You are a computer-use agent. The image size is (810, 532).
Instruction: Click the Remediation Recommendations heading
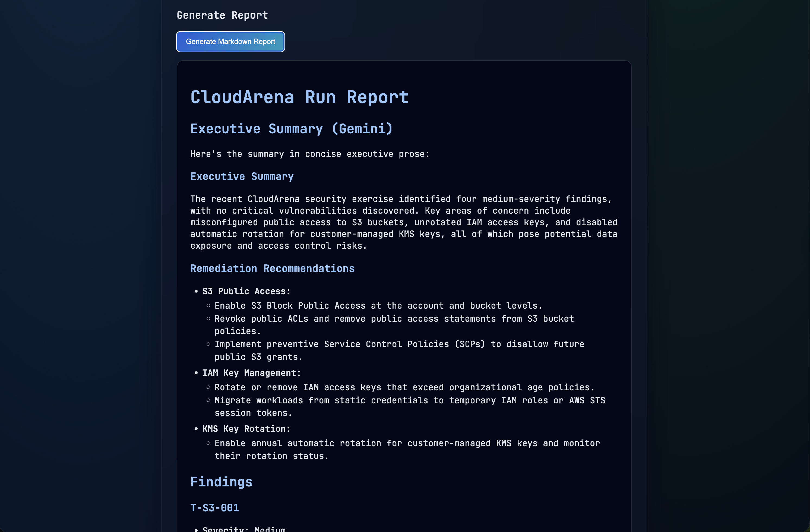tap(272, 268)
